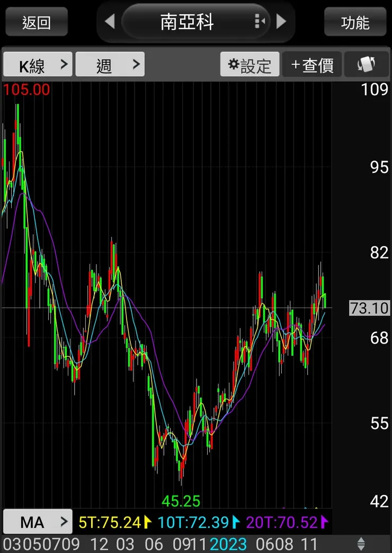
Task: Tap the 95 price axis label
Action: pyautogui.click(x=379, y=167)
